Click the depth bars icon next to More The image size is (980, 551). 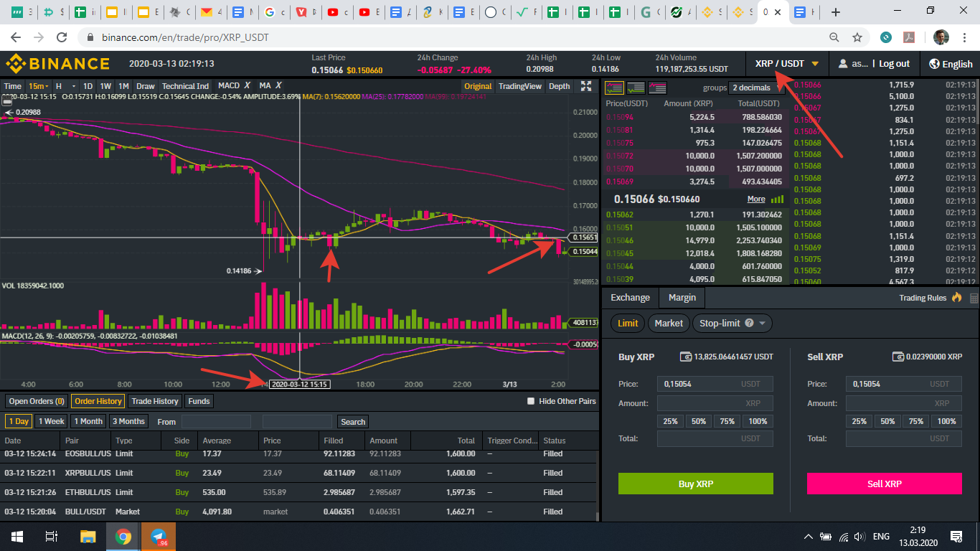pos(777,199)
